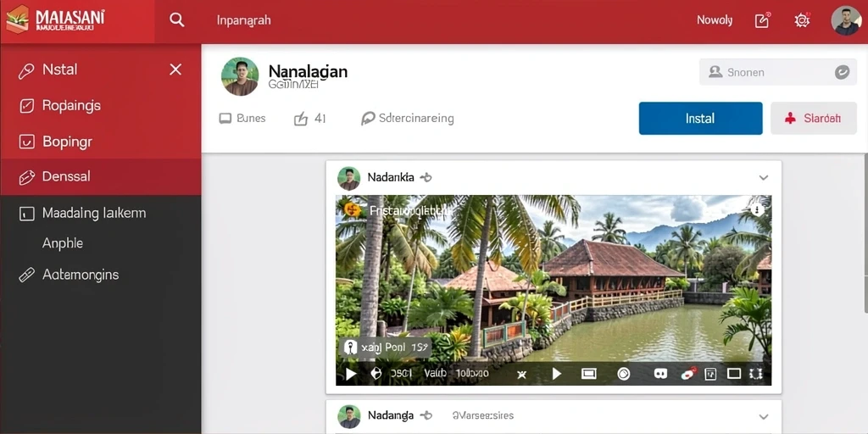The image size is (868, 434).
Task: Click the Nadanga author name
Action: [x=390, y=415]
